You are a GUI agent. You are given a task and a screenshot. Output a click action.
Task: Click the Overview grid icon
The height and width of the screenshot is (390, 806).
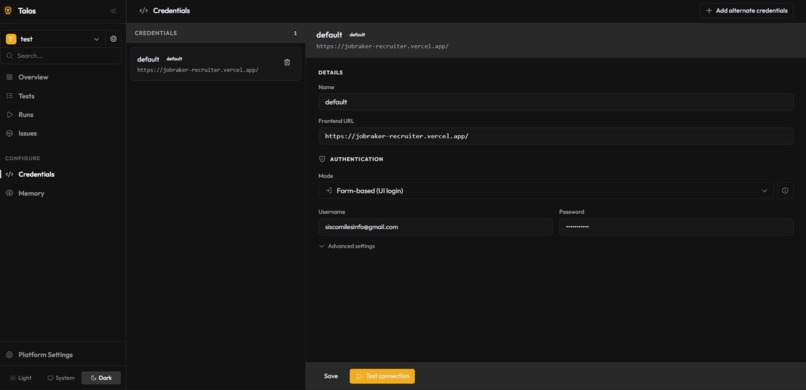(9, 77)
